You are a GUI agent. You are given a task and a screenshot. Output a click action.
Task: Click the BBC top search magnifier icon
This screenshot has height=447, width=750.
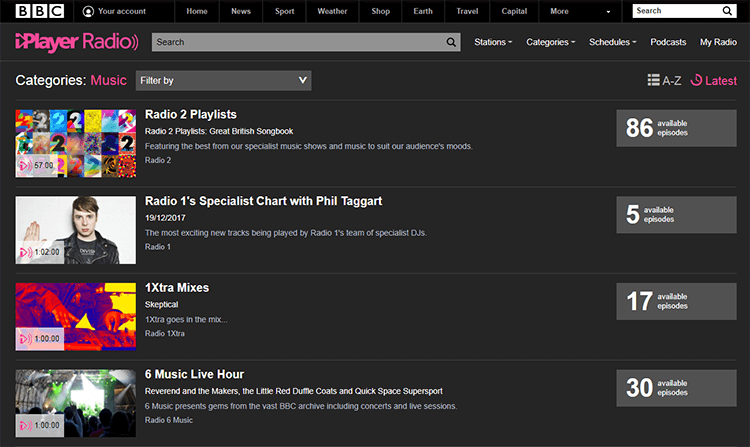coord(727,11)
